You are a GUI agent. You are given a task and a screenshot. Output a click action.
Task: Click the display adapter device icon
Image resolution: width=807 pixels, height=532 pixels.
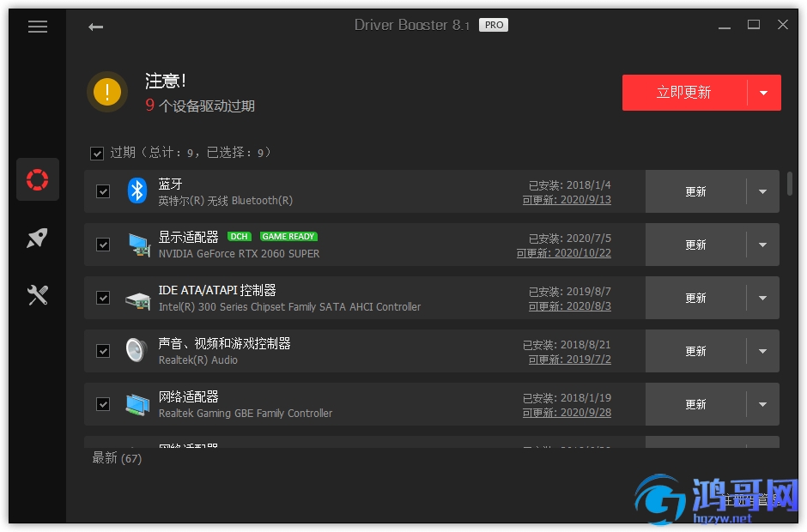(139, 245)
